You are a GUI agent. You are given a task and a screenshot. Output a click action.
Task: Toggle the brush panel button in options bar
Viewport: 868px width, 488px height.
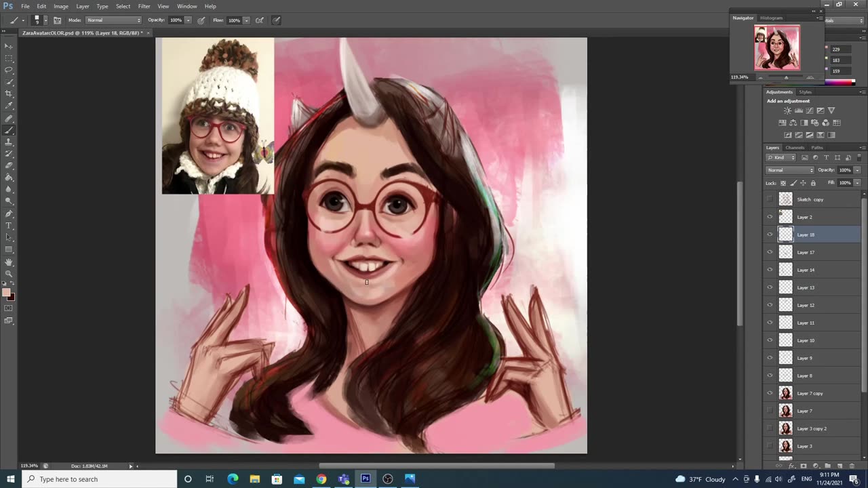click(57, 20)
